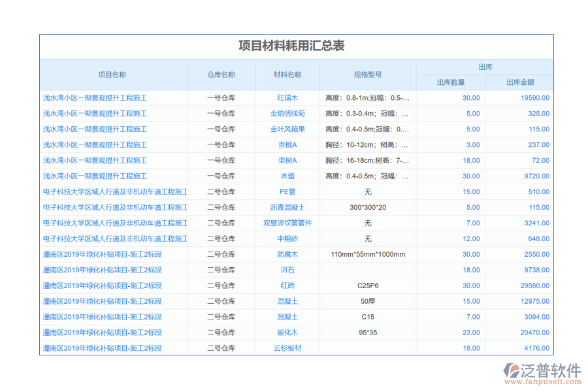Screen dimensions: 588x392
Task: Click the 泛普软件 logo icon
Action: point(510,372)
